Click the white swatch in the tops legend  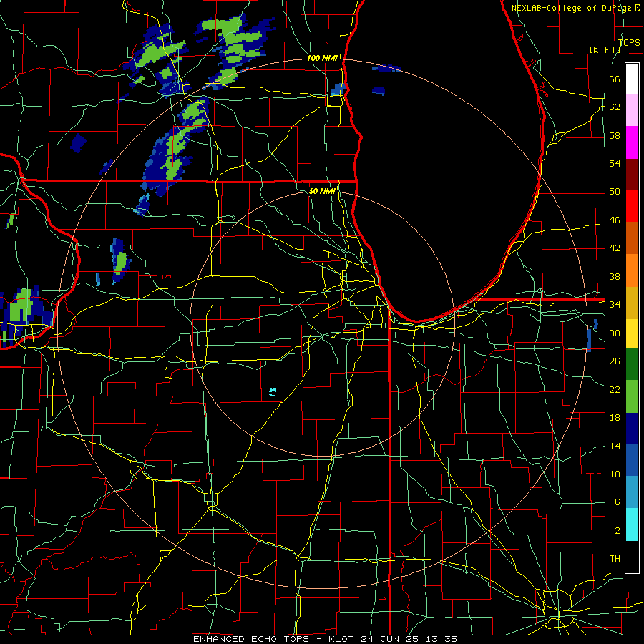pos(632,79)
